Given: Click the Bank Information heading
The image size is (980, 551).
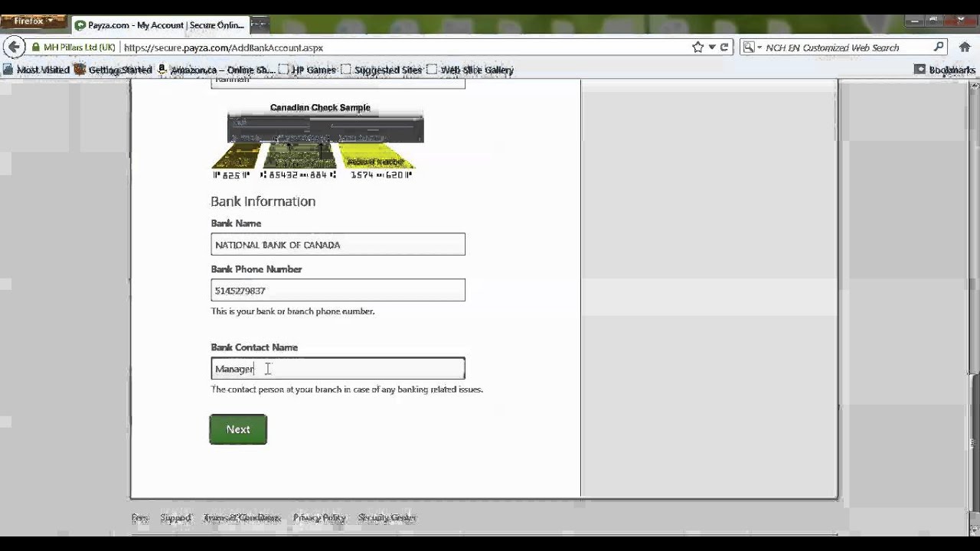Looking at the screenshot, I should pyautogui.click(x=263, y=201).
